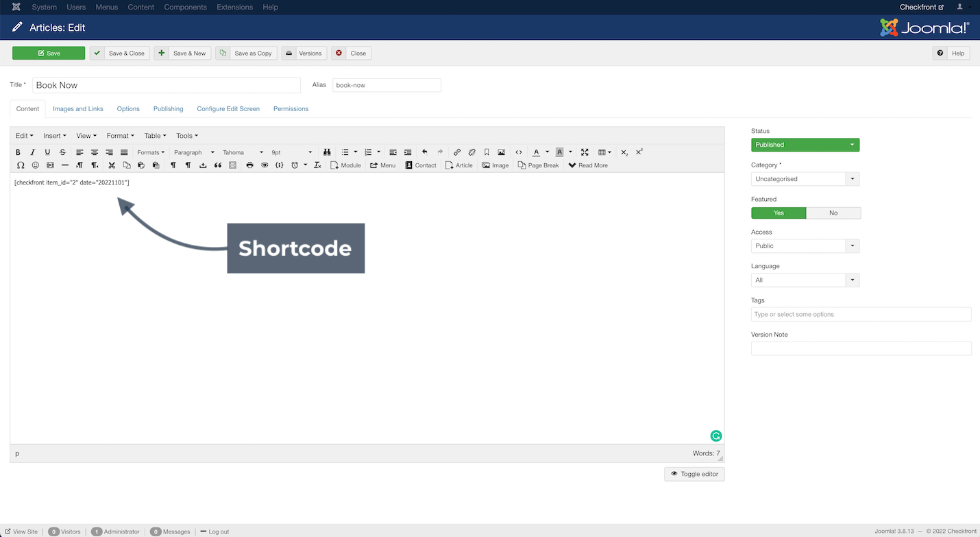View the article source code
Image resolution: width=980 pixels, height=537 pixels.
519,152
